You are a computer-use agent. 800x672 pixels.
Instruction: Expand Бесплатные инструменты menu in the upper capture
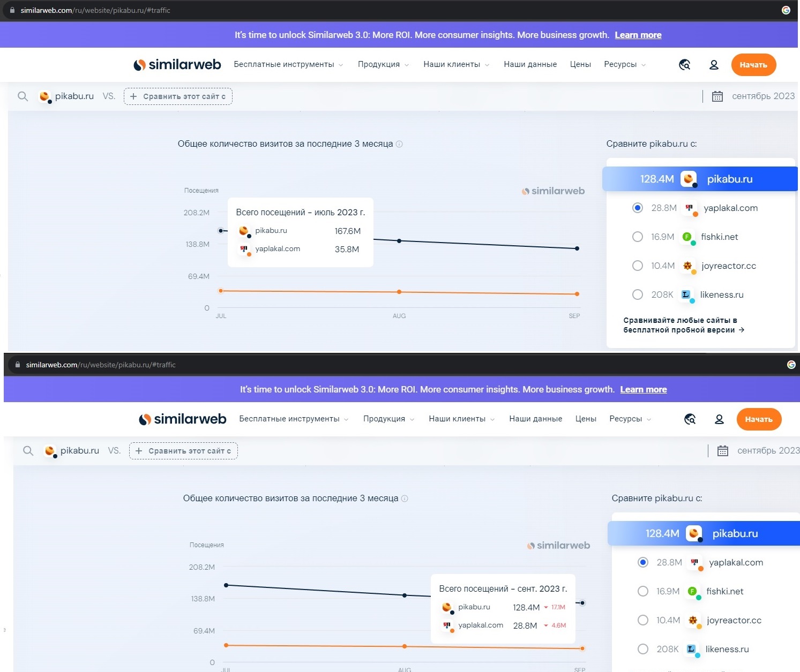coord(288,64)
